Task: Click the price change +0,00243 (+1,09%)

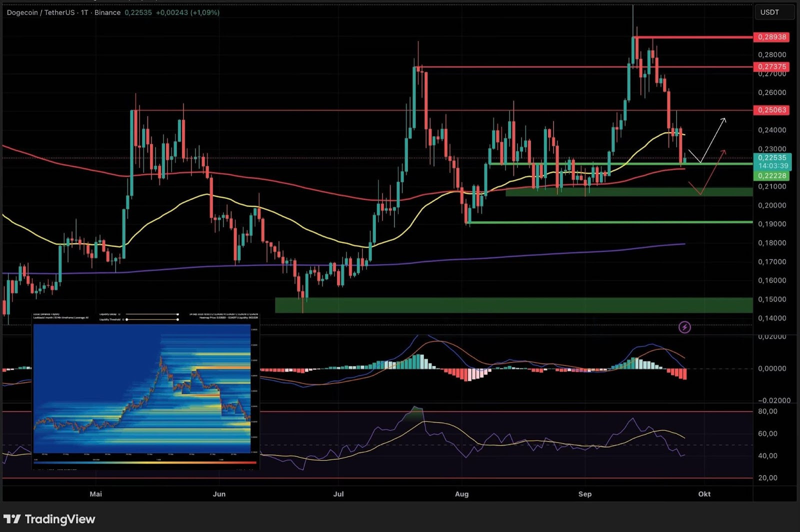Action: click(x=187, y=12)
